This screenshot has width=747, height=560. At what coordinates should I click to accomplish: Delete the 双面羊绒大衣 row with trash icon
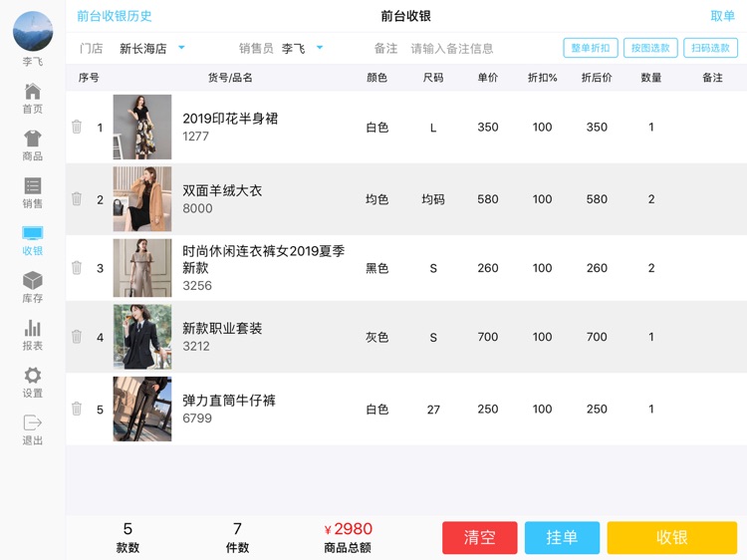point(77,198)
